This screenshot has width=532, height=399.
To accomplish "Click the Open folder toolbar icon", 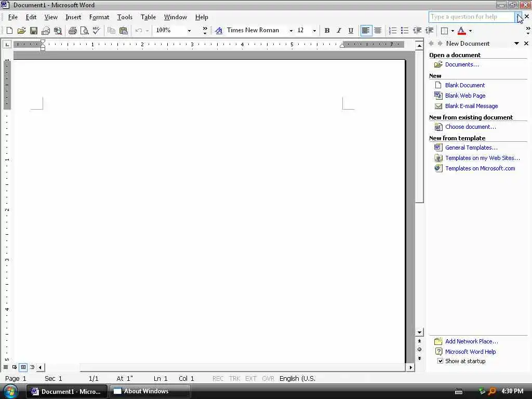I will (21, 31).
